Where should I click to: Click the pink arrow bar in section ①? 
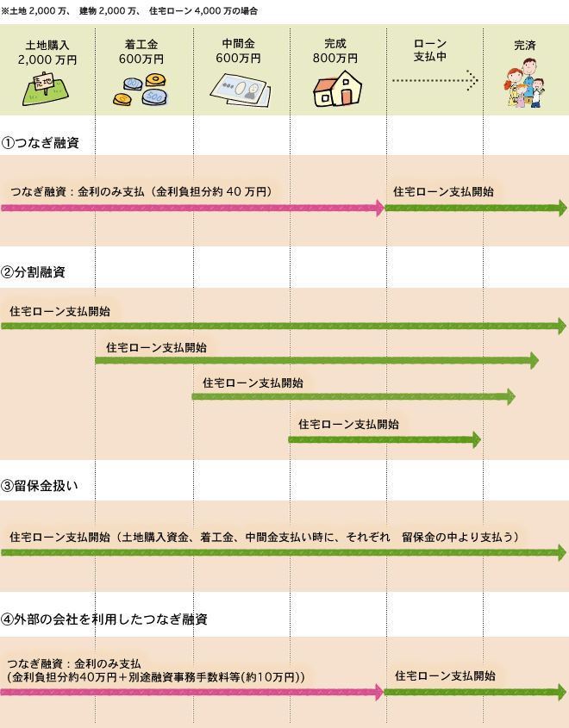[193, 208]
